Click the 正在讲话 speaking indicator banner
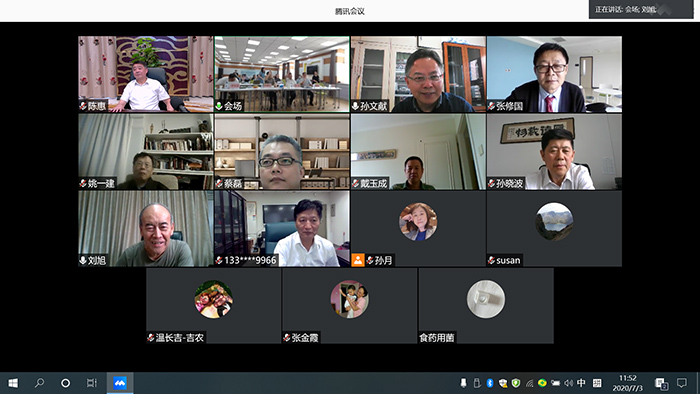Viewport: 700px width, 394px height. [641, 9]
